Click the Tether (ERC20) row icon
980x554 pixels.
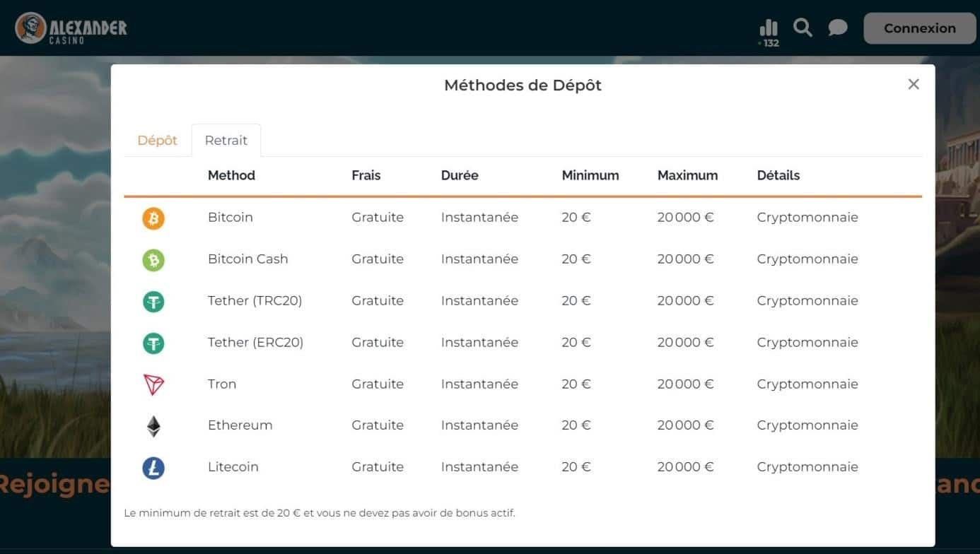point(153,343)
